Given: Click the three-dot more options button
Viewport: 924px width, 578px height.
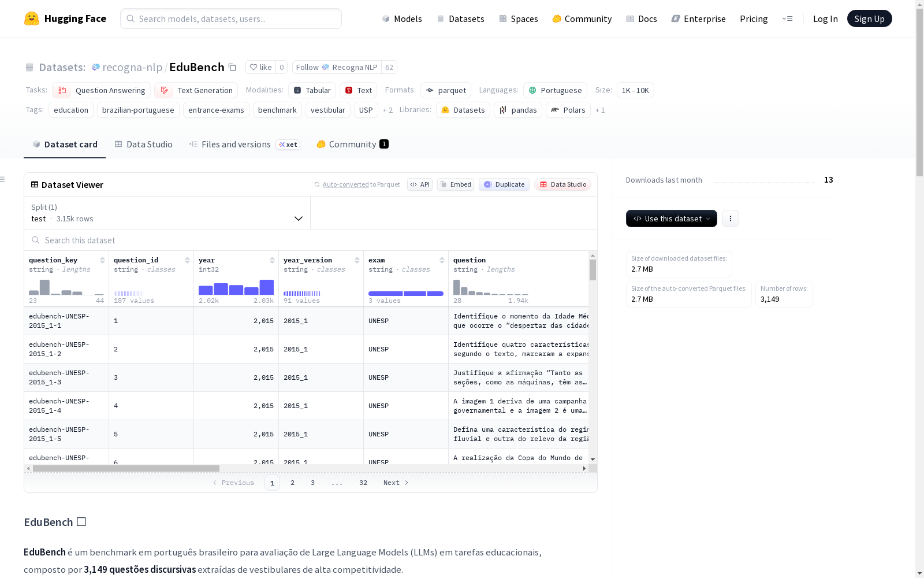Looking at the screenshot, I should click(x=731, y=218).
